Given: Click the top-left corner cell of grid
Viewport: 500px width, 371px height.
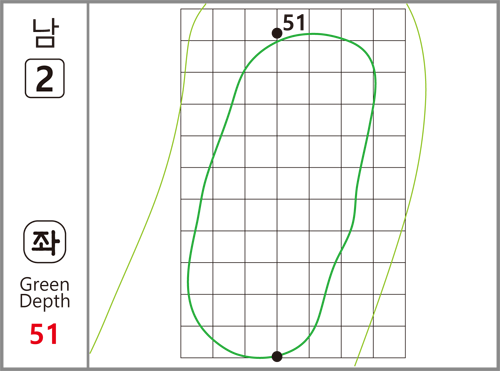Looking at the screenshot, I should pos(197,25).
